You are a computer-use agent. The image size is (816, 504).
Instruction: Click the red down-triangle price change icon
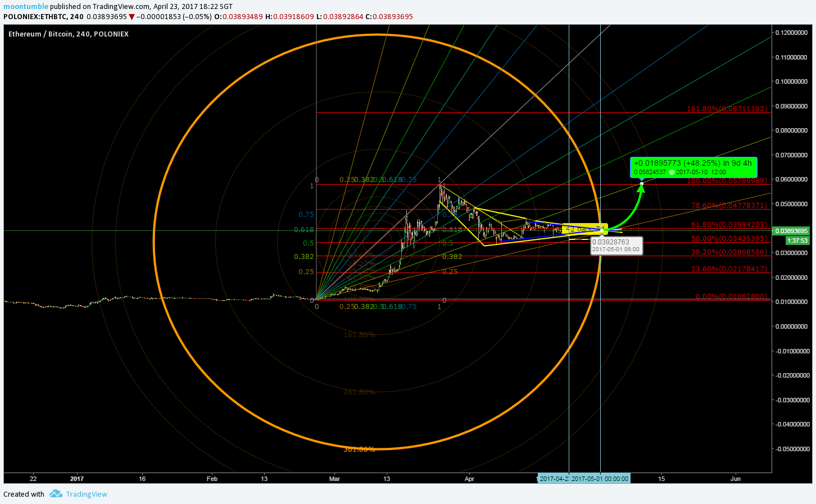[x=132, y=17]
